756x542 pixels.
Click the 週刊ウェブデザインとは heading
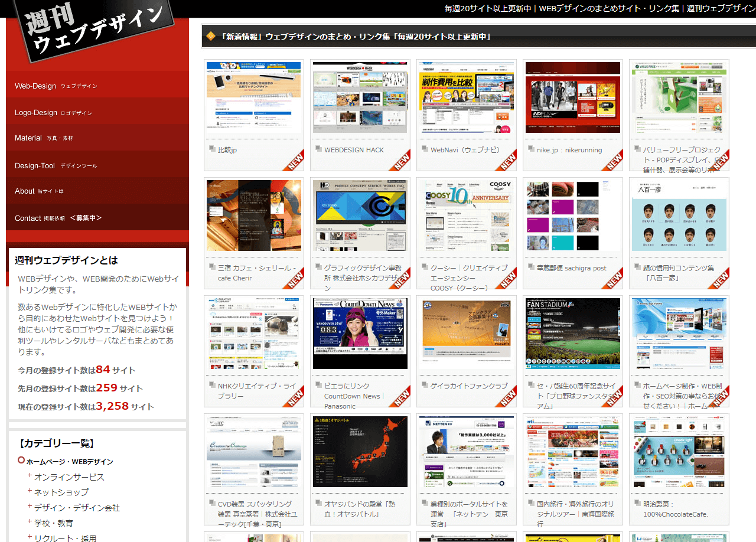tap(66, 260)
